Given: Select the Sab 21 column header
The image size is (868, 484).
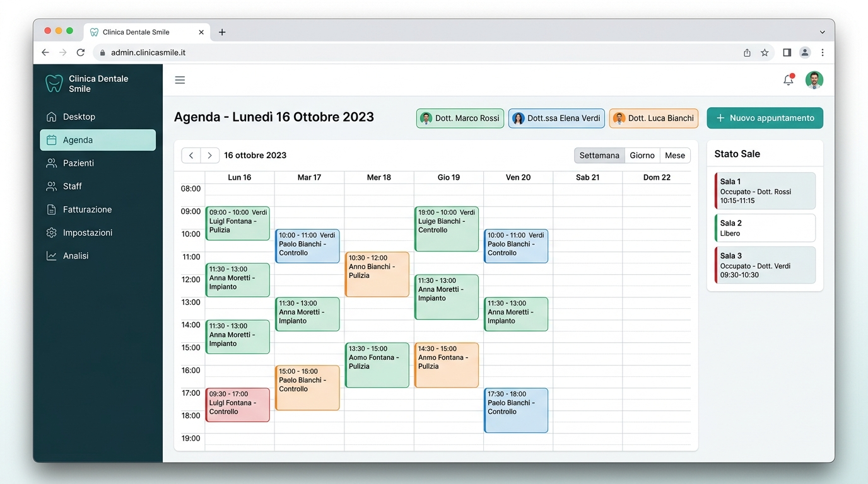Looking at the screenshot, I should click(x=587, y=178).
